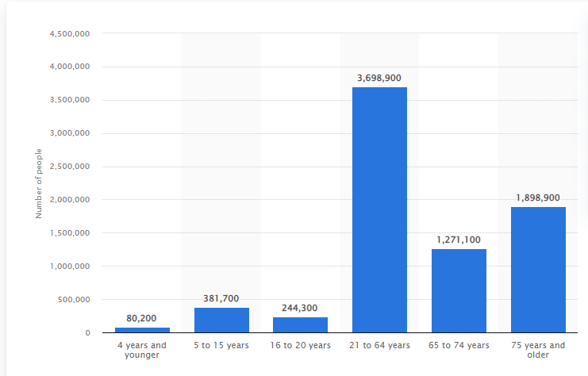The width and height of the screenshot is (588, 376).
Task: Click the 3,698,900 value label
Action: (x=379, y=78)
